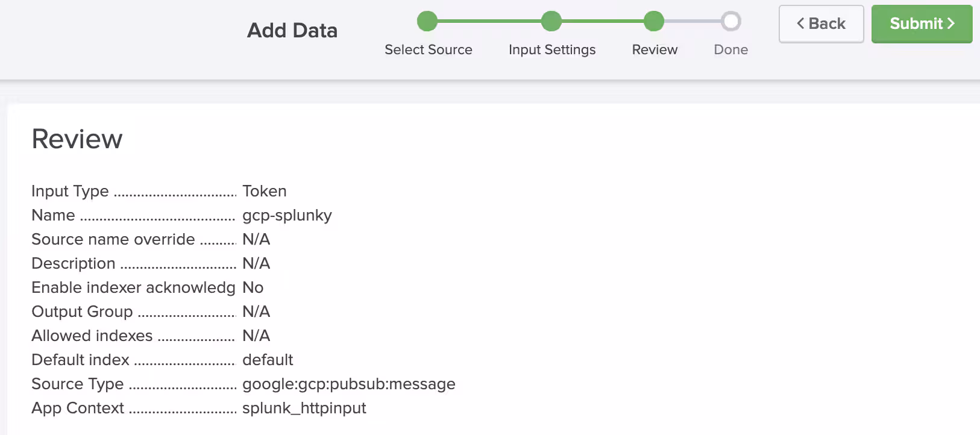Click the green Review step circle
This screenshot has height=435, width=980.
[654, 21]
